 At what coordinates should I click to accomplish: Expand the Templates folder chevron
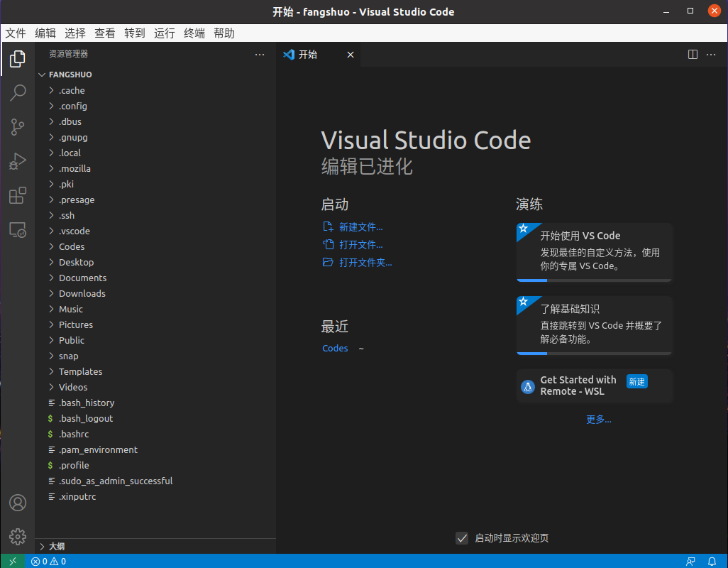click(52, 371)
